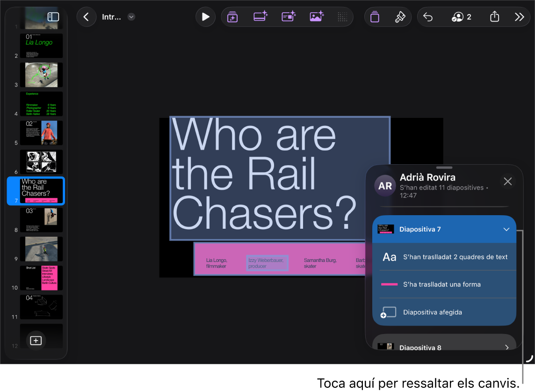Screen dimensions: 535x392
Task: Select slide 10 thumbnail with pink Shot List
Action: pos(41,278)
